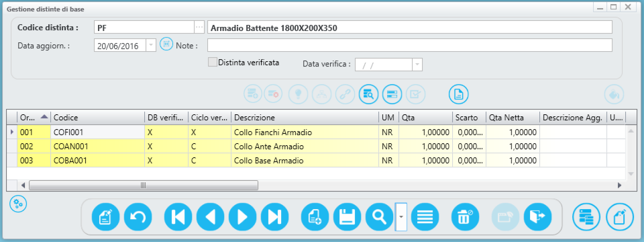Click the Scarto column header
Viewport: 644px width, 242px height.
point(469,117)
